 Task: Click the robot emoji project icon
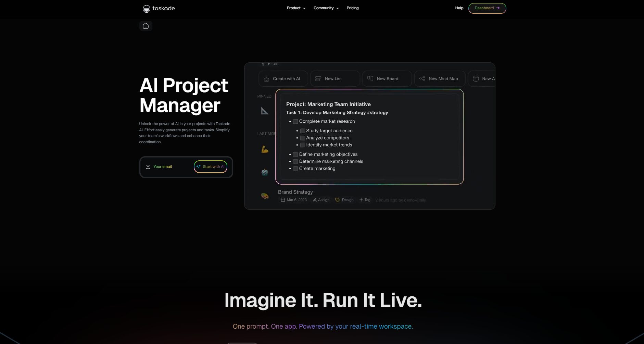coord(265,172)
